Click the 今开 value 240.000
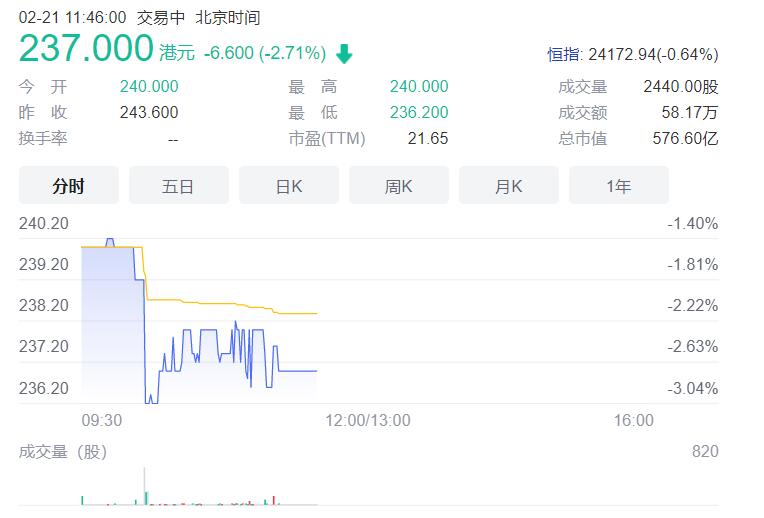This screenshot has width=764, height=518. coord(149,87)
